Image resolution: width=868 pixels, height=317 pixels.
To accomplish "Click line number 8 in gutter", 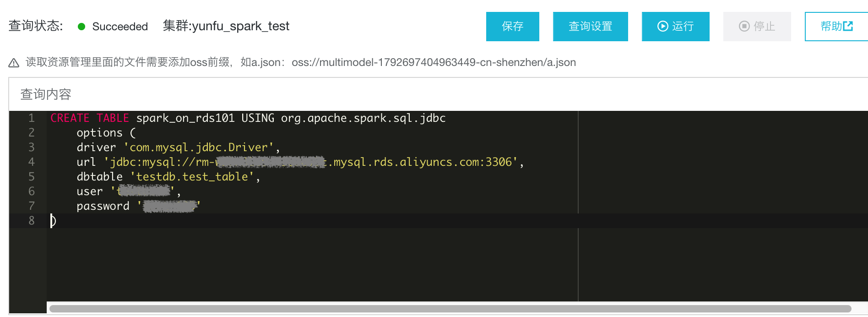I will [32, 221].
